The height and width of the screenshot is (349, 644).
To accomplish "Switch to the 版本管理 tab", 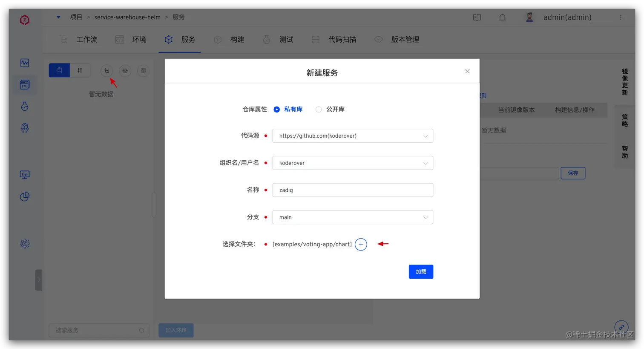I will (397, 40).
